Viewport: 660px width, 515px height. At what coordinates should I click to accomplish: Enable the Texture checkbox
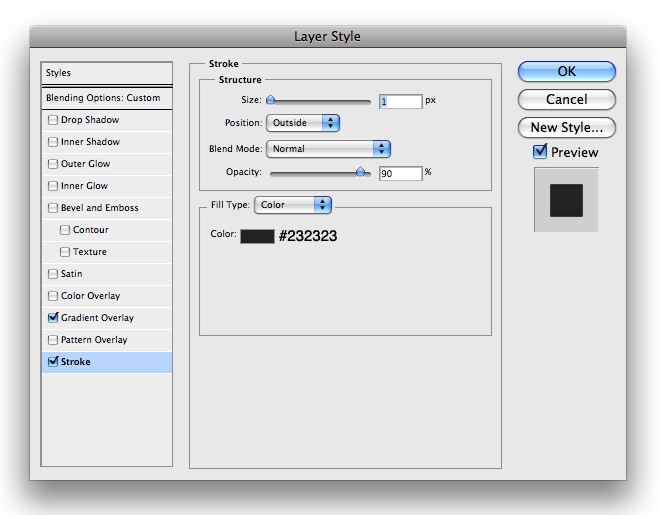pyautogui.click(x=64, y=252)
